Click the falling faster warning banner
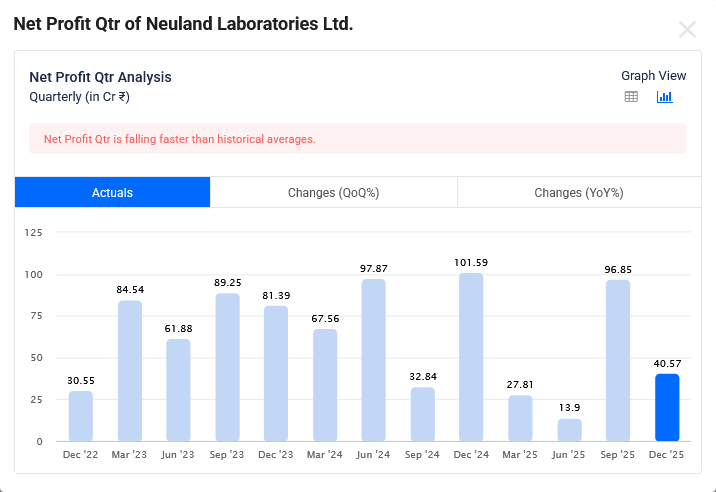716x492 pixels. click(x=357, y=139)
